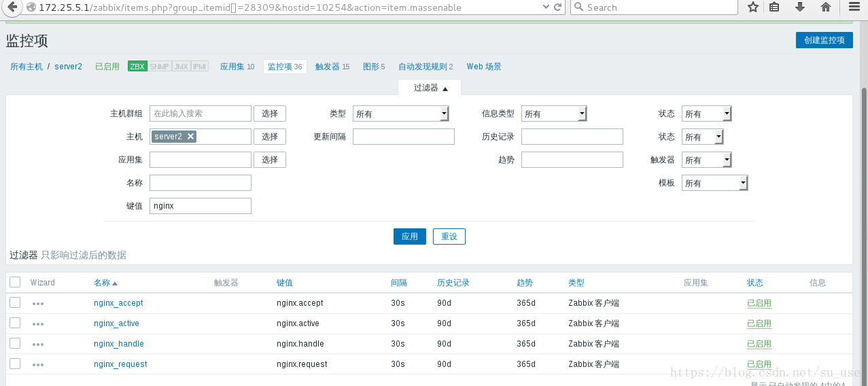Tick the select-all checkbox in table header

[15, 282]
